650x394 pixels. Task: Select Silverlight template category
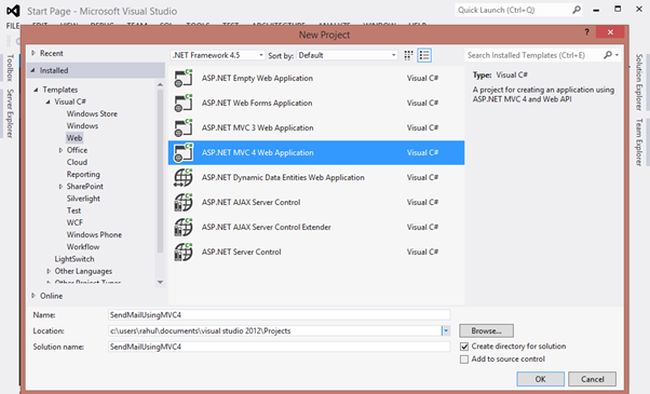pyautogui.click(x=83, y=199)
